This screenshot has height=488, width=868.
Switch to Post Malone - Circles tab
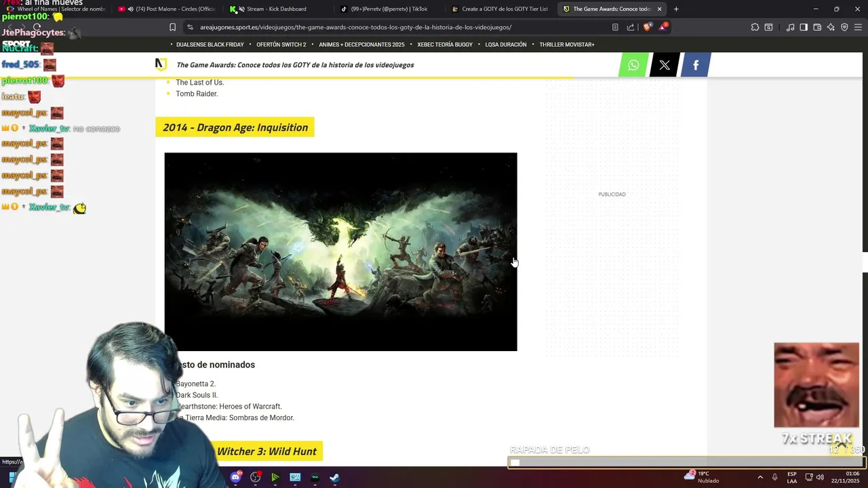[x=167, y=9]
